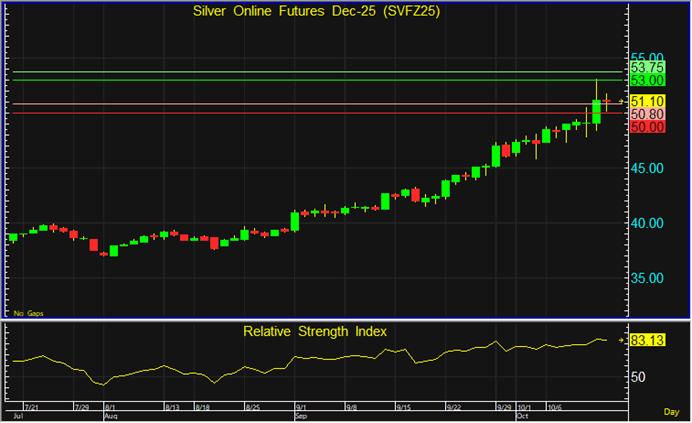Click the yellow RSI value arrow marker
692x423 pixels.
coord(621,341)
